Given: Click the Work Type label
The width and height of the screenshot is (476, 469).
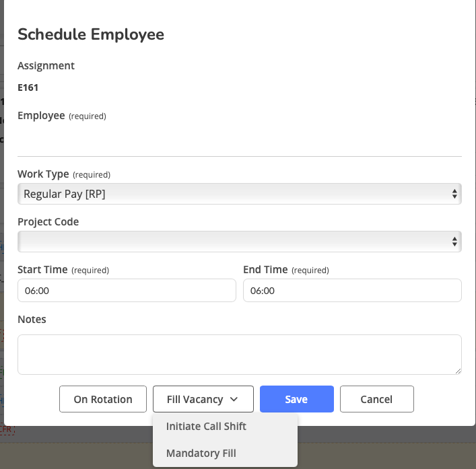Looking at the screenshot, I should 43,174.
